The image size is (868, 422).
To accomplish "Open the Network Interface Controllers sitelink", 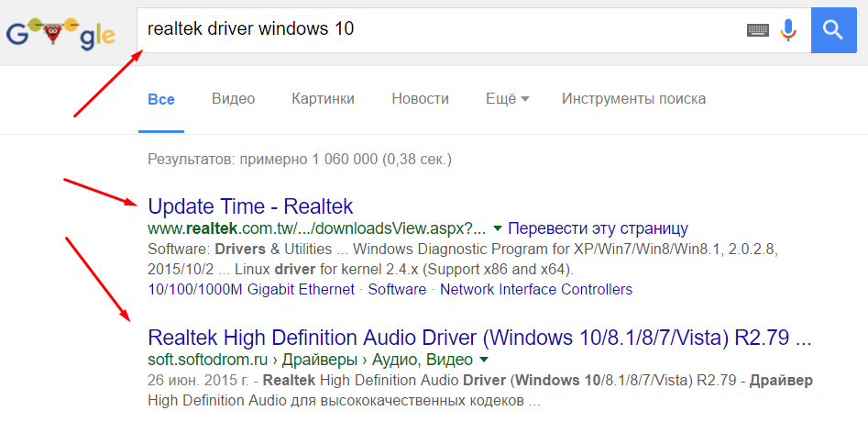I will pos(536,289).
